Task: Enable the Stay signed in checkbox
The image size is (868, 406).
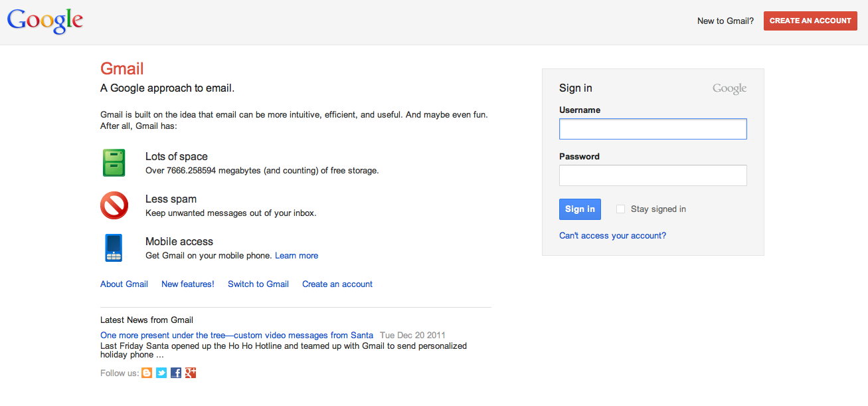Action: pos(620,209)
